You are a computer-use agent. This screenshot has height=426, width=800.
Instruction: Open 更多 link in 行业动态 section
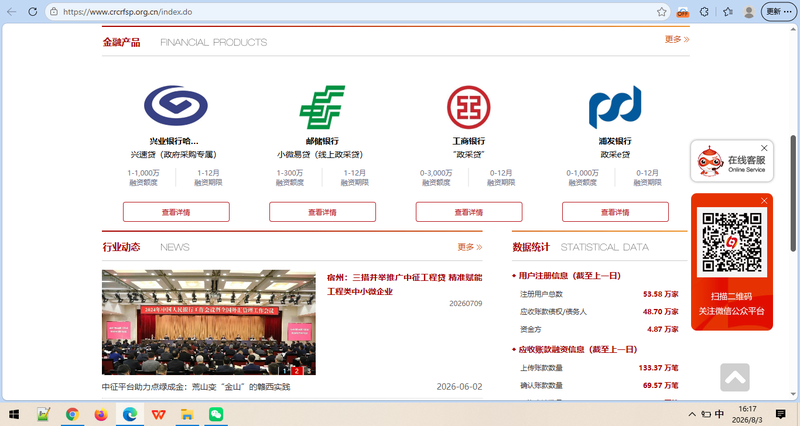coord(469,247)
